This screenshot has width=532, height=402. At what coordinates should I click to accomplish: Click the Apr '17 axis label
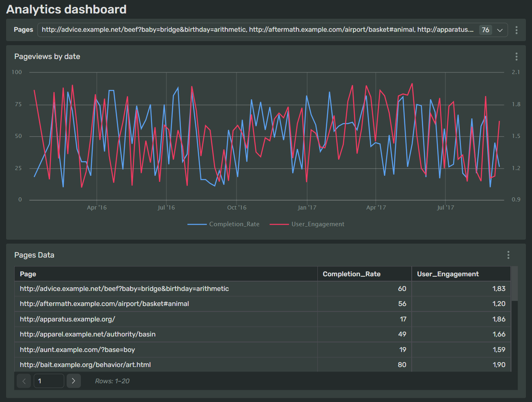376,208
